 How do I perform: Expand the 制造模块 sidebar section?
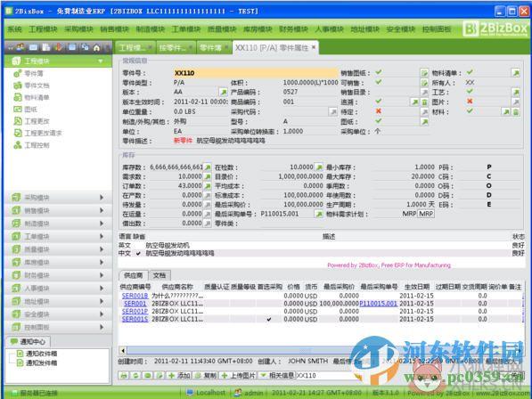58,224
